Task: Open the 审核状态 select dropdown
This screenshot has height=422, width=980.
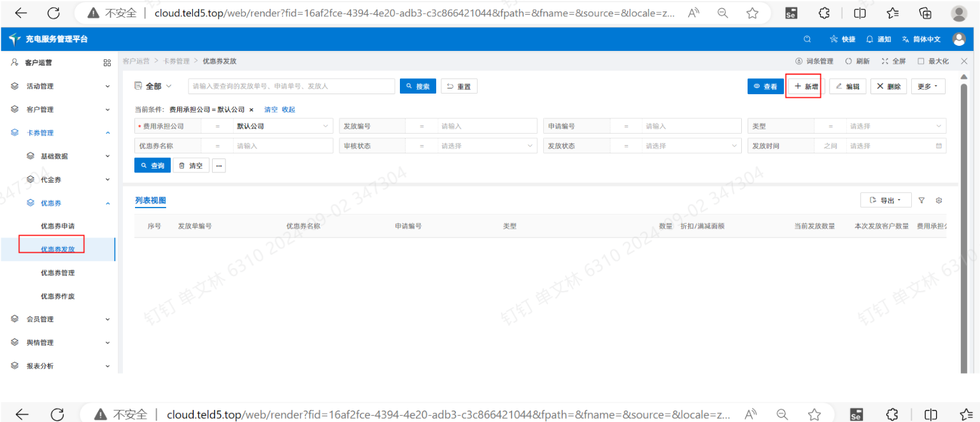Action: click(487, 146)
